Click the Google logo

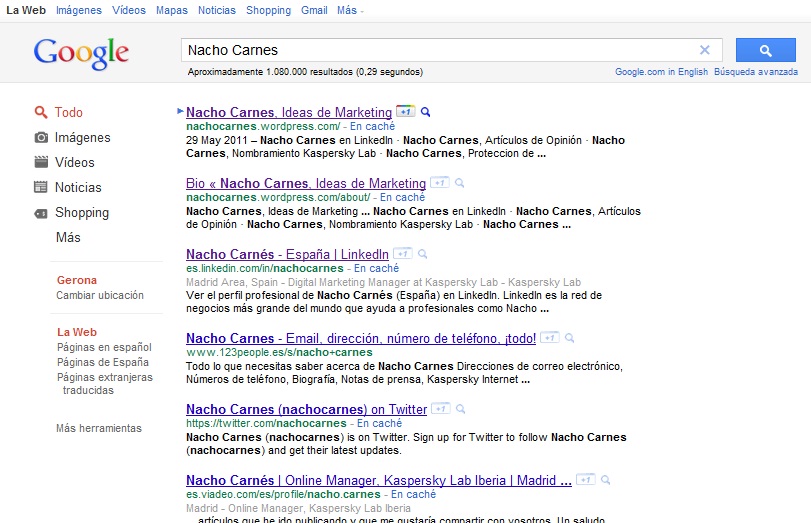click(x=81, y=52)
